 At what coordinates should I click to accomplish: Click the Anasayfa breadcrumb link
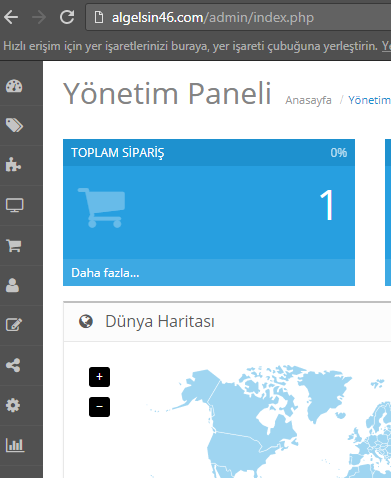click(x=308, y=100)
